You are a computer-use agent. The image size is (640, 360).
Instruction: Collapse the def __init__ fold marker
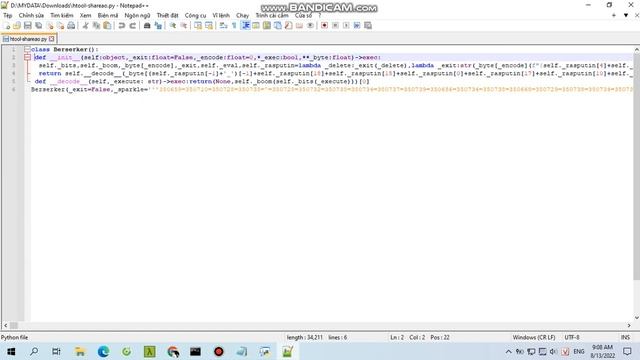[x=27, y=58]
